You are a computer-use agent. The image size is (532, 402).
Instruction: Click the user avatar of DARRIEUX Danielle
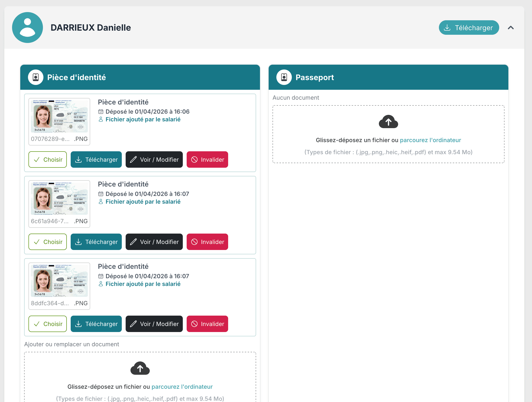point(27,28)
